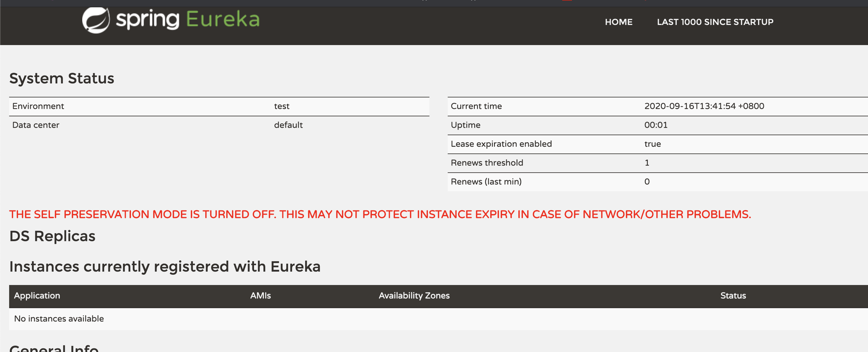Open the HOME navigation link

pos(618,22)
